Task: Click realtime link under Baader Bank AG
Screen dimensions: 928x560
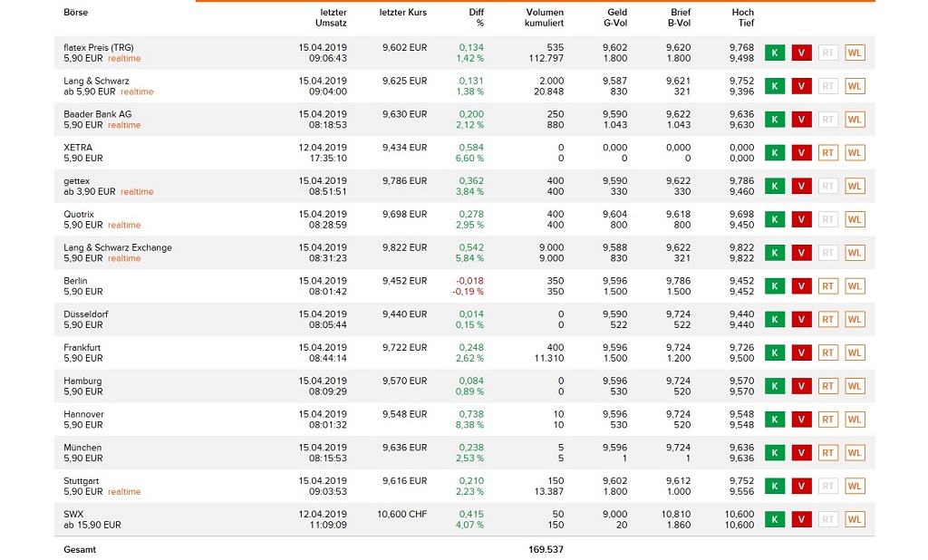Action: click(x=124, y=125)
